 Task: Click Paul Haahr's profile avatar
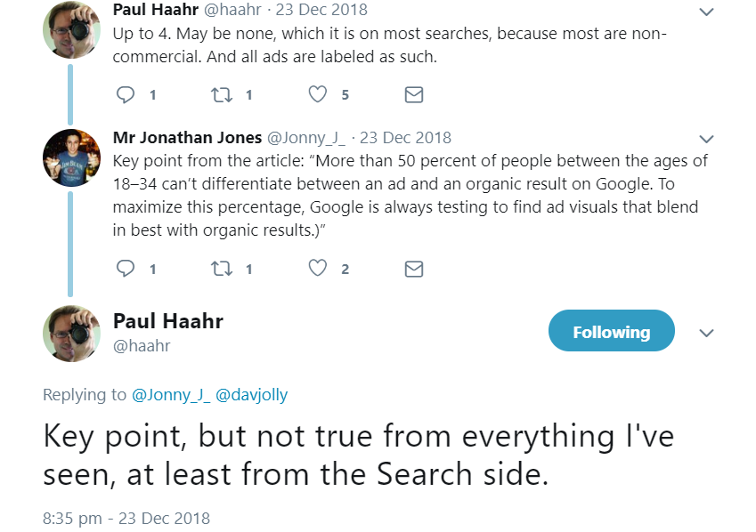point(71,334)
